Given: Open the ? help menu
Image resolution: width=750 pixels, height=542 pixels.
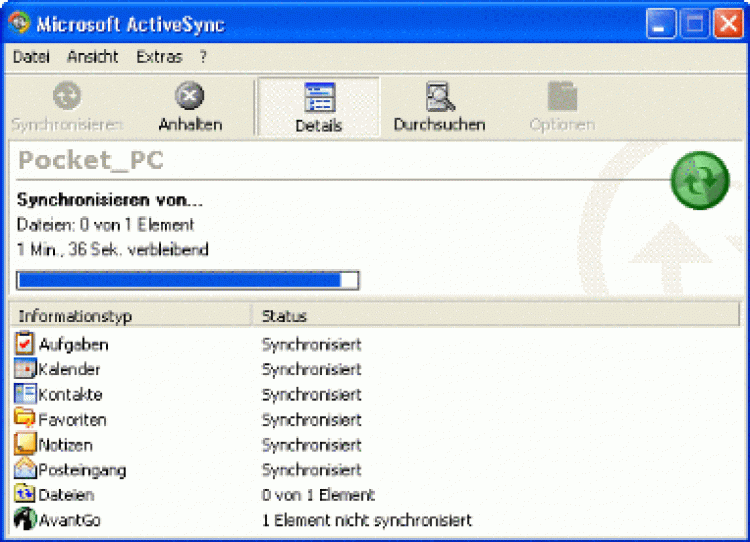Looking at the screenshot, I should click(x=203, y=57).
